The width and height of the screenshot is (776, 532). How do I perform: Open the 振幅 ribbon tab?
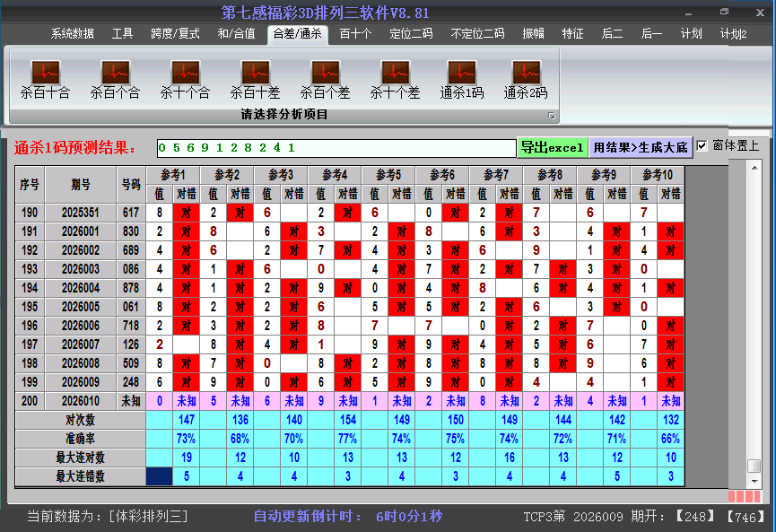(534, 34)
